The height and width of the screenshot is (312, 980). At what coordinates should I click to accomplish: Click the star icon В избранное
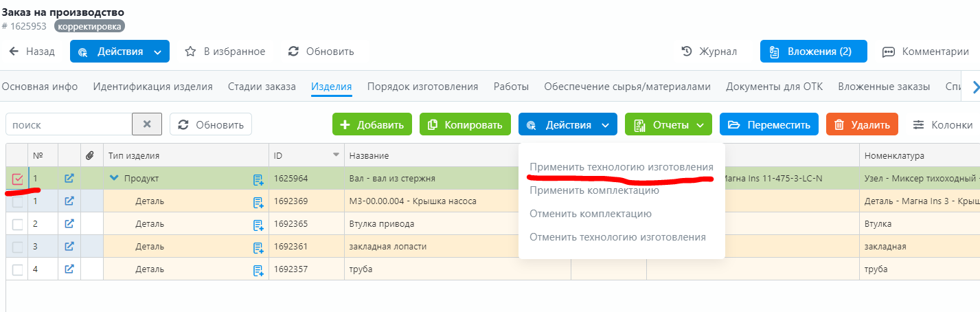point(191,52)
